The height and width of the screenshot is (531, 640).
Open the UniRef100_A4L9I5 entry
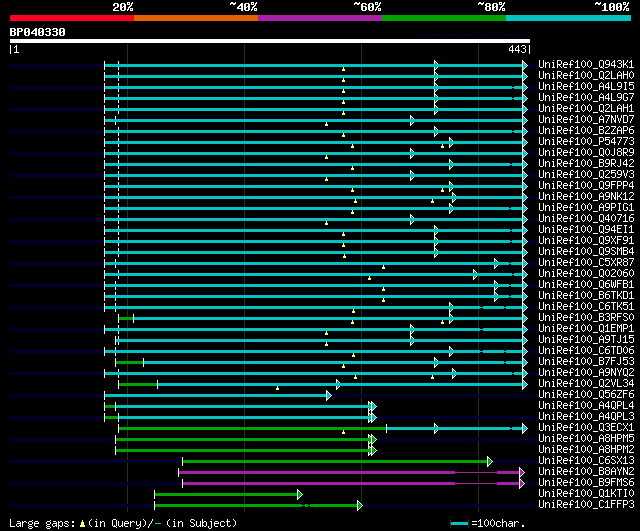[x=586, y=87]
